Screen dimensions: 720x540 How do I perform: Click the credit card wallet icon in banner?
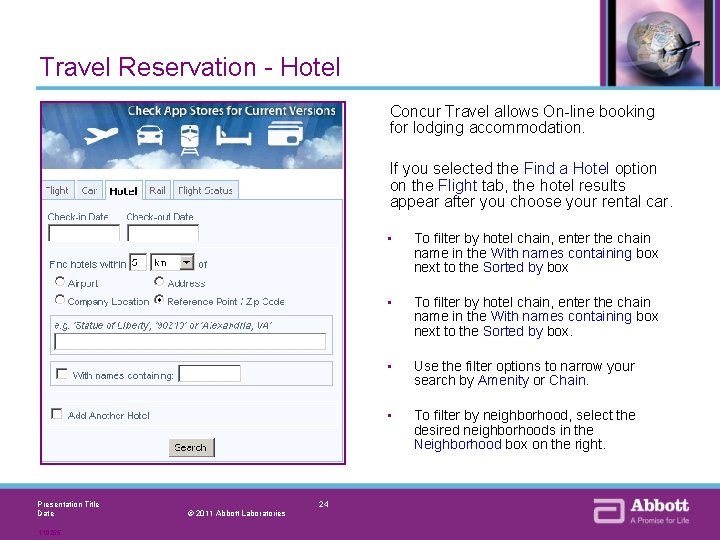[285, 134]
